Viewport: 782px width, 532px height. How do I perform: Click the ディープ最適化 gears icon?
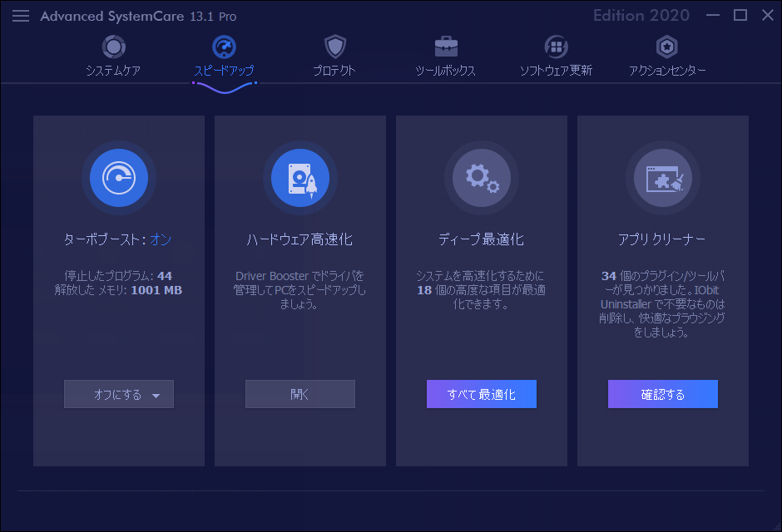[482, 178]
